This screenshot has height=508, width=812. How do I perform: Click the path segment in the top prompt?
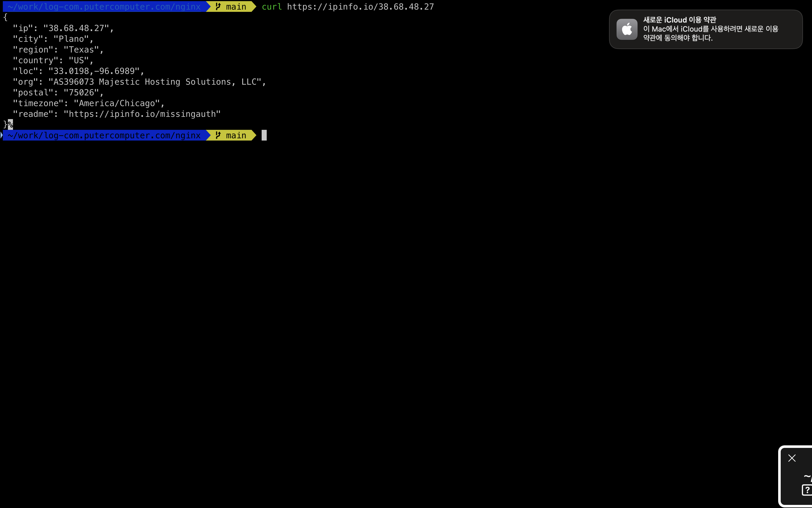click(104, 6)
